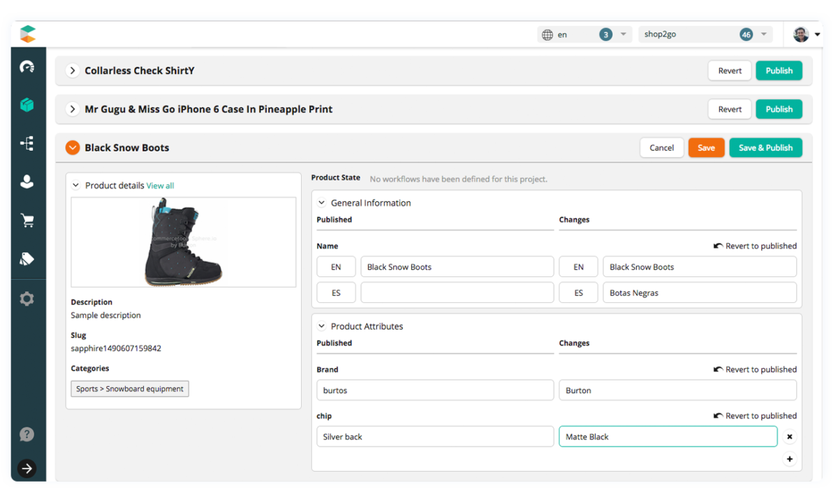Remove the Matte Black chip value
Viewport: 838px width, 504px height.
tap(790, 437)
